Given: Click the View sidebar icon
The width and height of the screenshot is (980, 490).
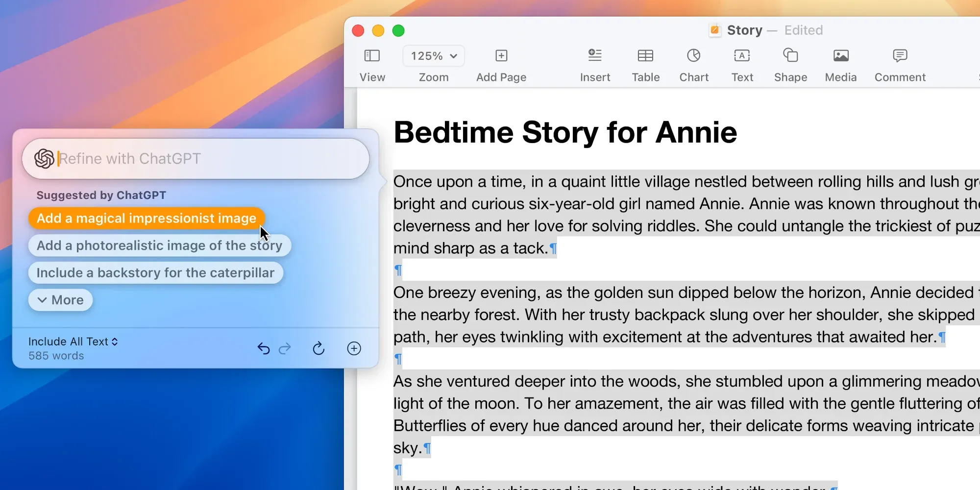Looking at the screenshot, I should 372,56.
